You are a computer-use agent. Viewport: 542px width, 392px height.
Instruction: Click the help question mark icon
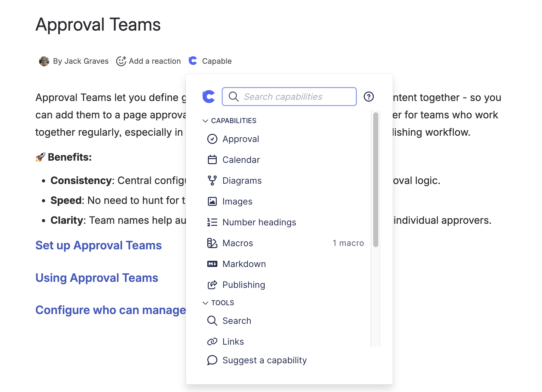click(368, 97)
